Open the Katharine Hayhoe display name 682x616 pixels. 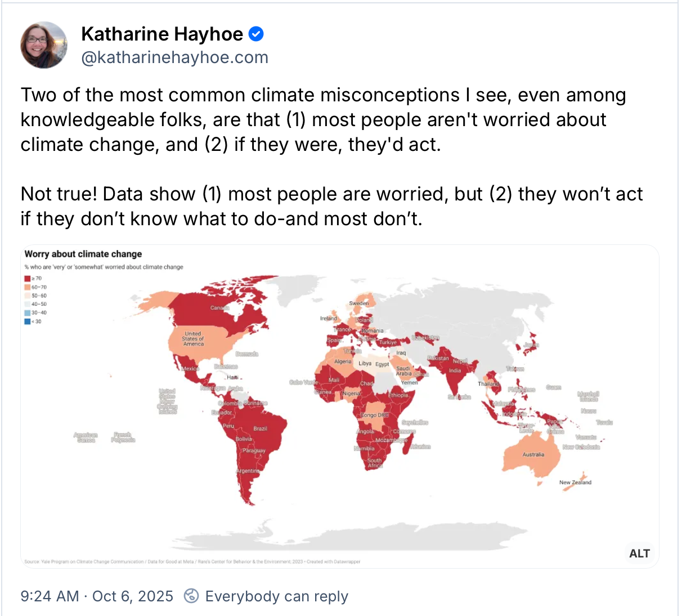[162, 34]
